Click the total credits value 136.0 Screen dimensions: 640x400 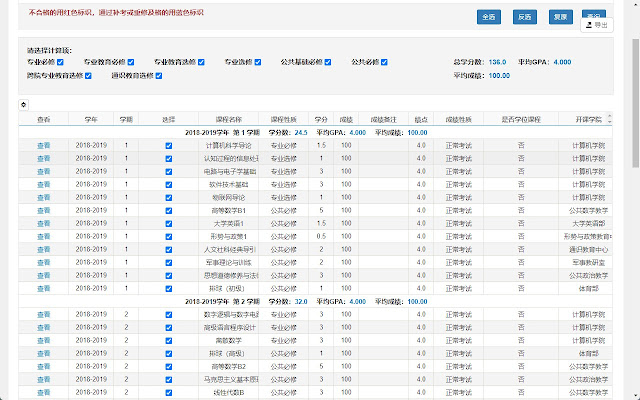click(x=497, y=62)
